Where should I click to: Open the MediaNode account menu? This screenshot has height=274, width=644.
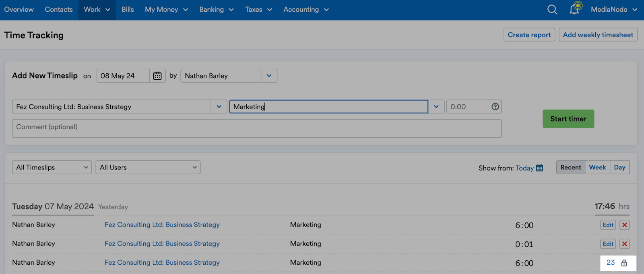tap(614, 9)
